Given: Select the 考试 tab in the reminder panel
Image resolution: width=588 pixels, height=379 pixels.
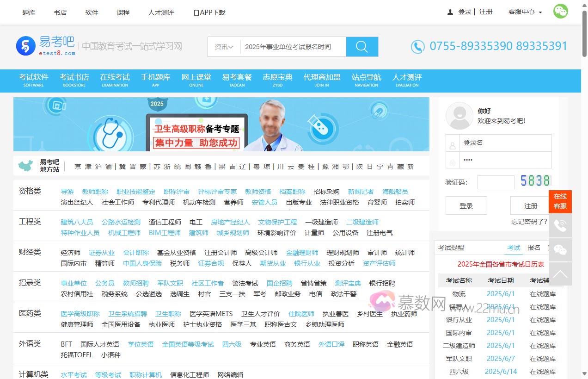Looking at the screenshot, I should (514, 248).
